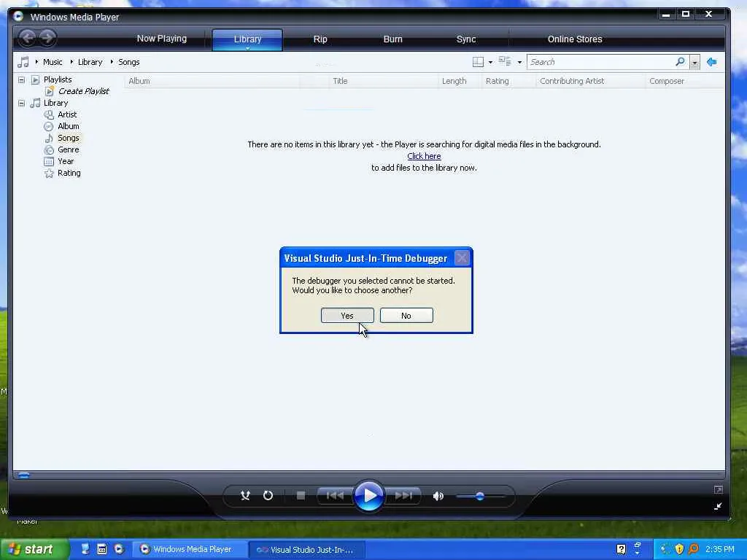Image resolution: width=747 pixels, height=560 pixels.
Task: Select the Library node in the tree
Action: [55, 103]
